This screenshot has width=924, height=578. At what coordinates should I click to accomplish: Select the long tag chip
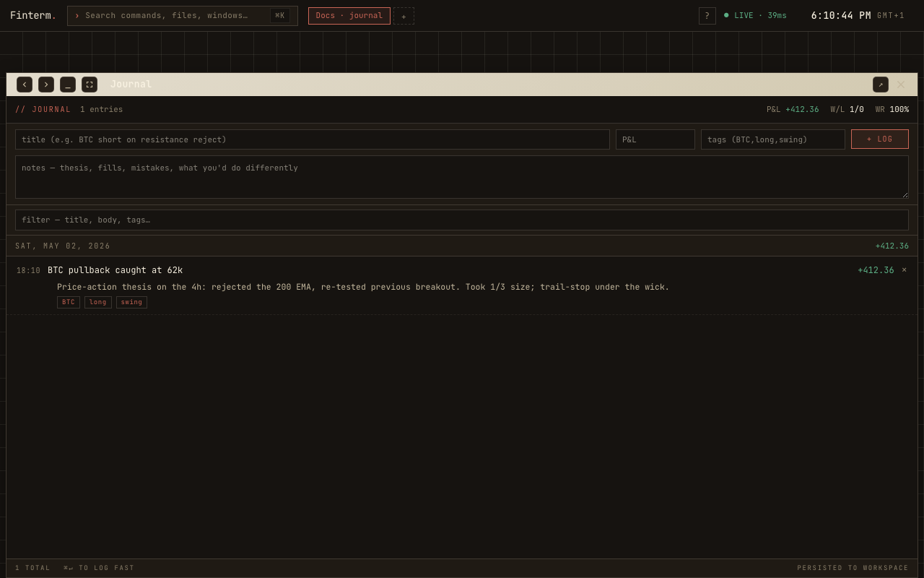[98, 303]
